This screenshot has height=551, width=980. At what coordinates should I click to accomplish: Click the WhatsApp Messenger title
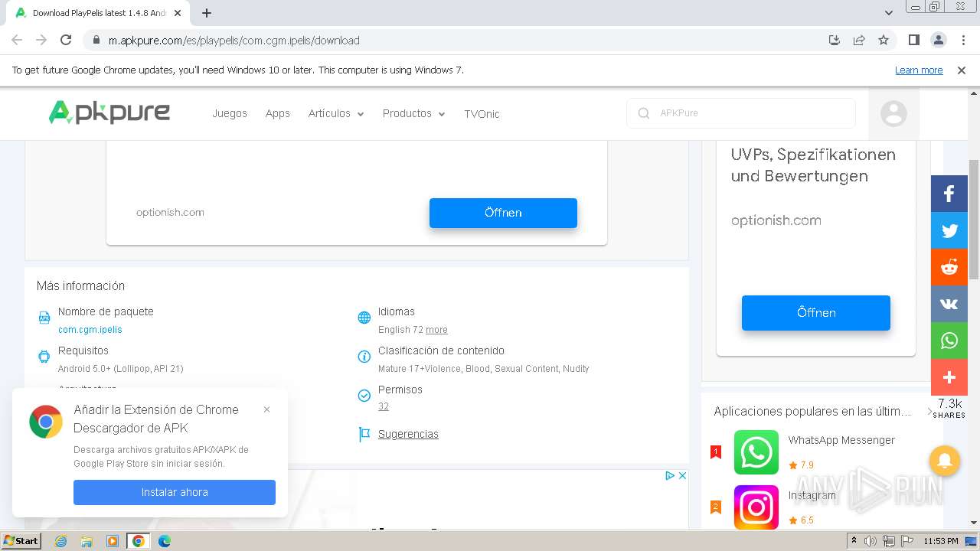(841, 440)
